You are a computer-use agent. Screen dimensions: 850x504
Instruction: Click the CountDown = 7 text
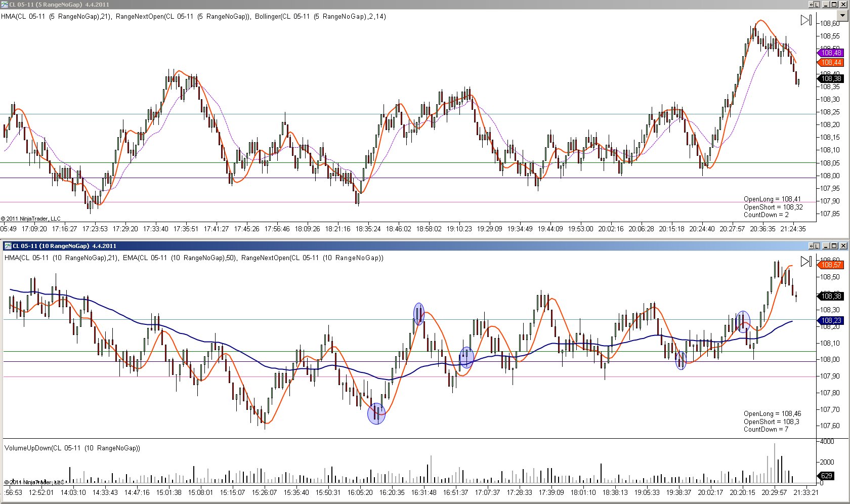coord(766,429)
